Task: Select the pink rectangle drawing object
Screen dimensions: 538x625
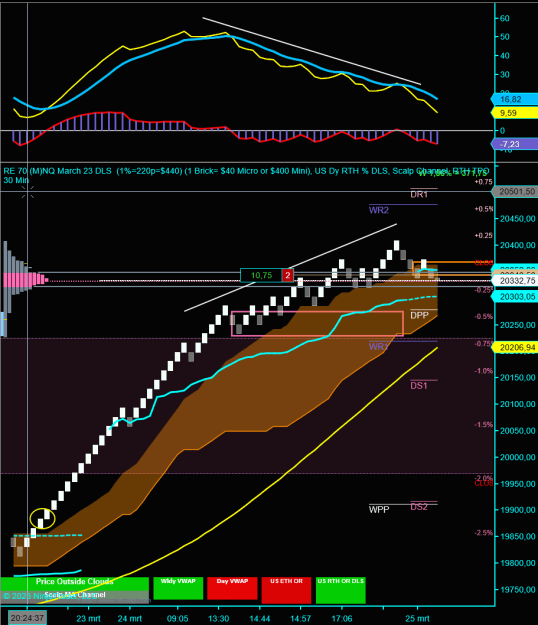Action: pos(317,324)
